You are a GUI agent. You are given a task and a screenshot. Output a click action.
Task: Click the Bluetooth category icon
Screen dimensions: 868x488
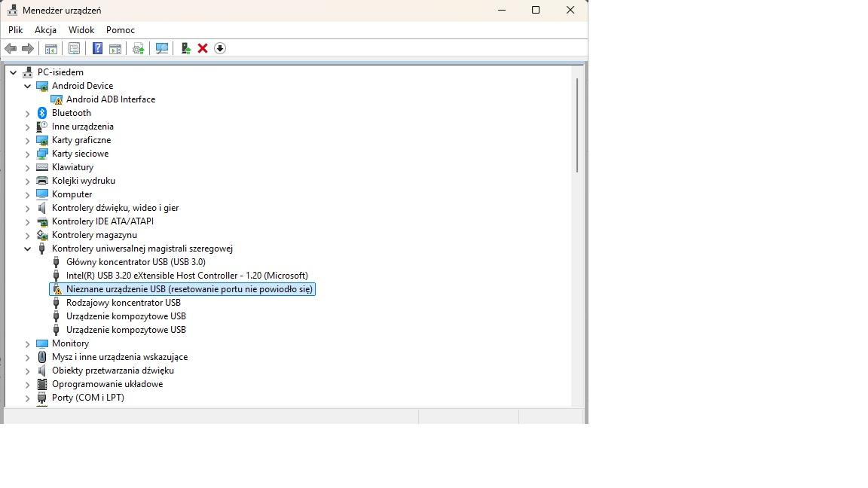(x=42, y=113)
